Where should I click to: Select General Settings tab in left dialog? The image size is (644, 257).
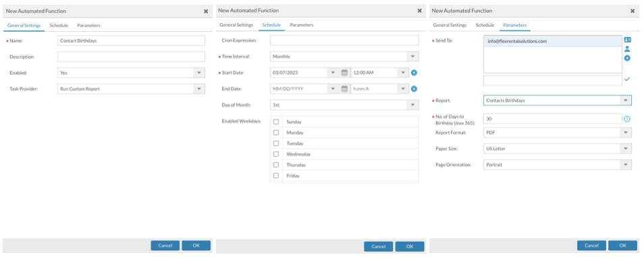pos(24,26)
